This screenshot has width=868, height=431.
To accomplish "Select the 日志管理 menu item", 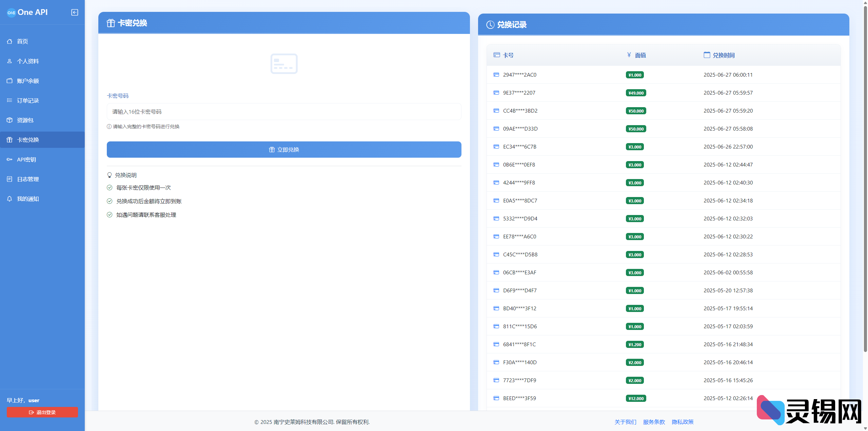I will 28,179.
